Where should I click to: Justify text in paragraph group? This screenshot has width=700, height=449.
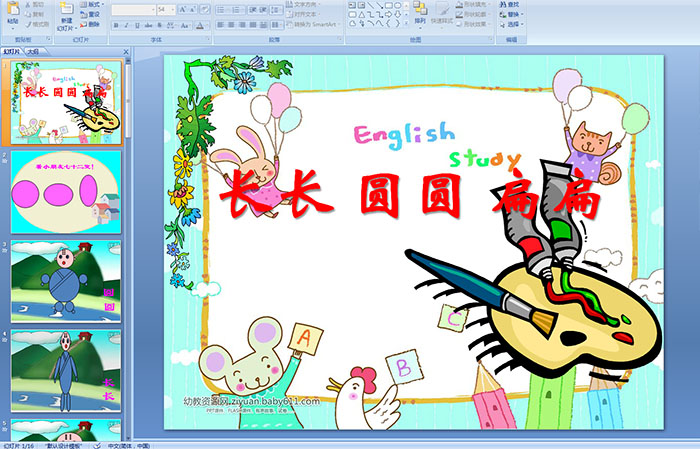pyautogui.click(x=253, y=25)
